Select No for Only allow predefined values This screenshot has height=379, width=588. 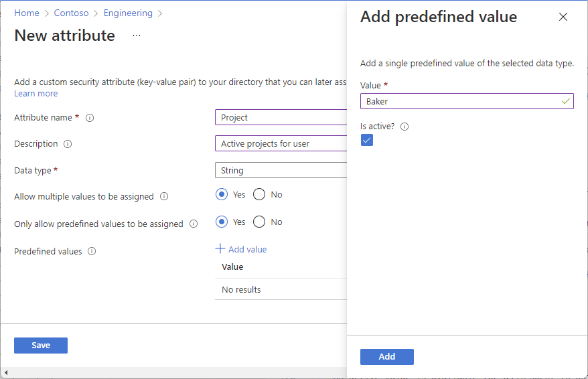[x=259, y=222]
